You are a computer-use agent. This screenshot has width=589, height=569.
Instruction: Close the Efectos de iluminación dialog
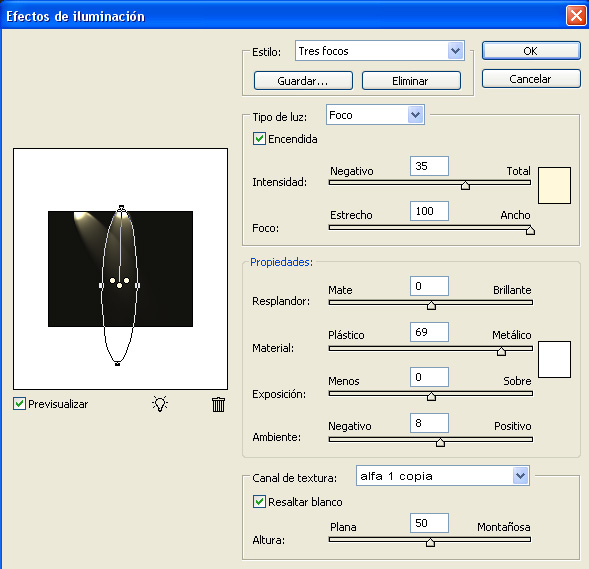pyautogui.click(x=576, y=16)
